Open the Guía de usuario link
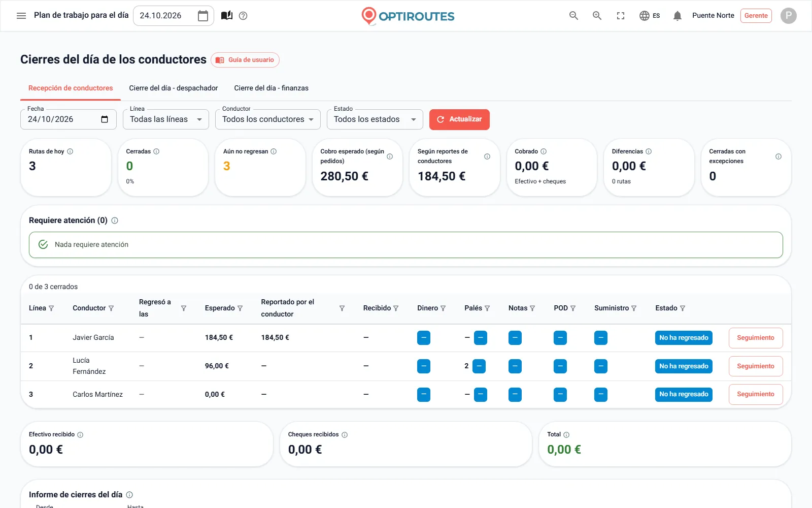 tap(245, 60)
